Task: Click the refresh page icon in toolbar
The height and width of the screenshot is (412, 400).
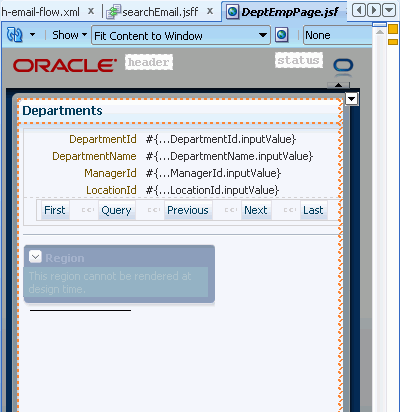Action: click(15, 35)
